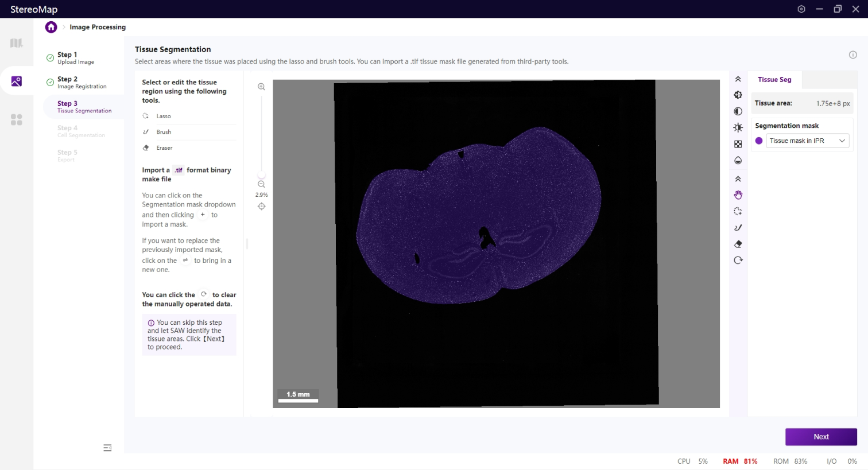Select the Lasso tool in right toolbar
This screenshot has height=470, width=868.
738,211
